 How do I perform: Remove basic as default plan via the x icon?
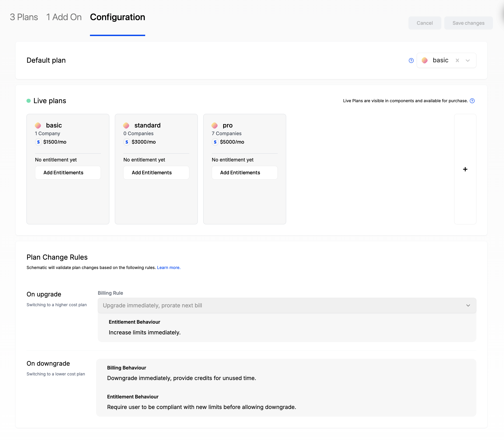[457, 60]
